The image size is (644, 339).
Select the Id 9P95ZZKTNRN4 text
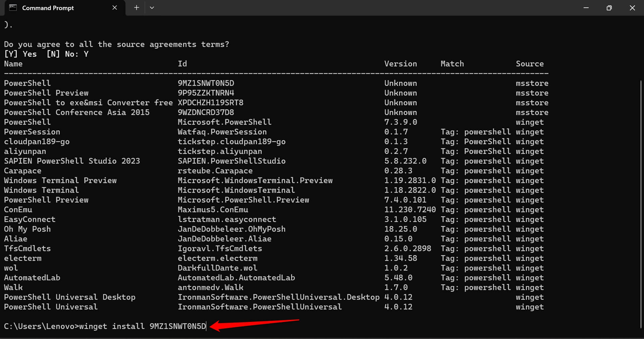206,93
